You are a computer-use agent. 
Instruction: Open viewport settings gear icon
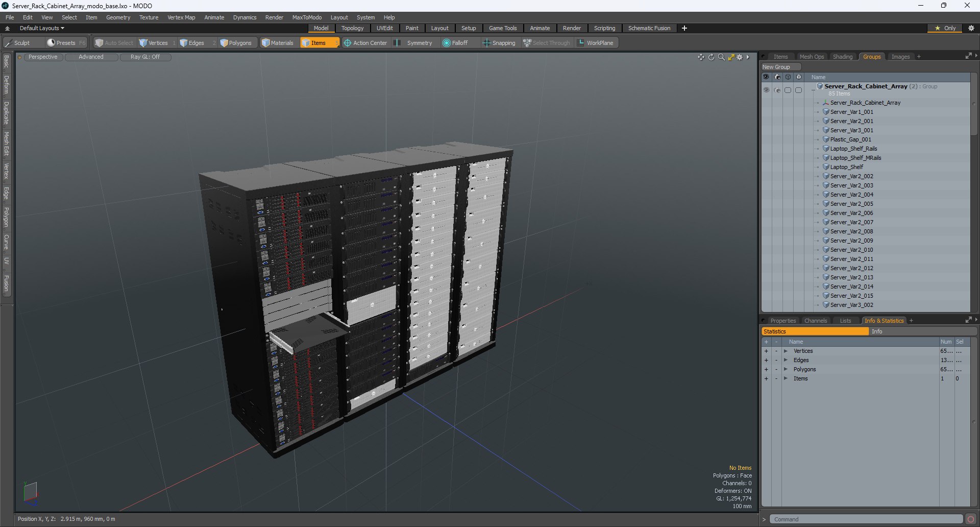tap(740, 57)
